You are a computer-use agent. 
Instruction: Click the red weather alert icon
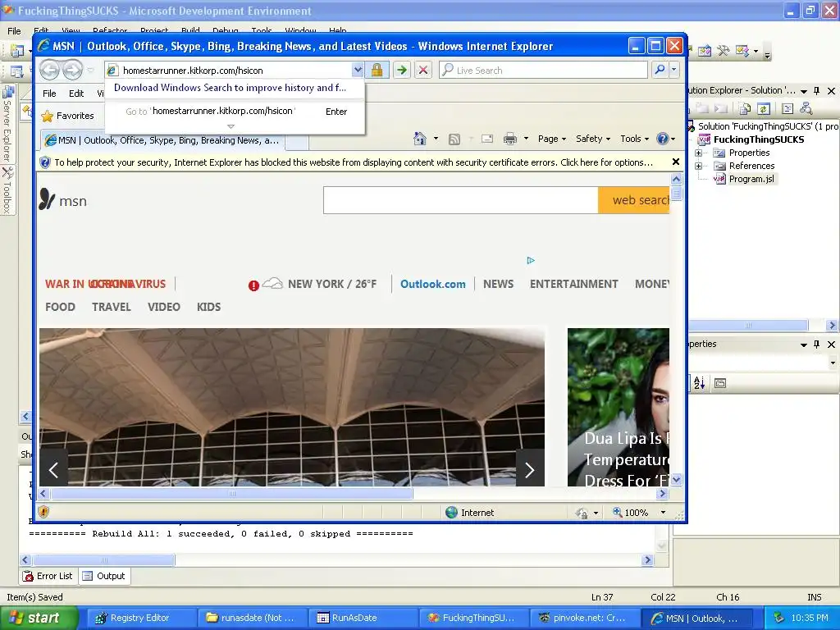pos(254,285)
